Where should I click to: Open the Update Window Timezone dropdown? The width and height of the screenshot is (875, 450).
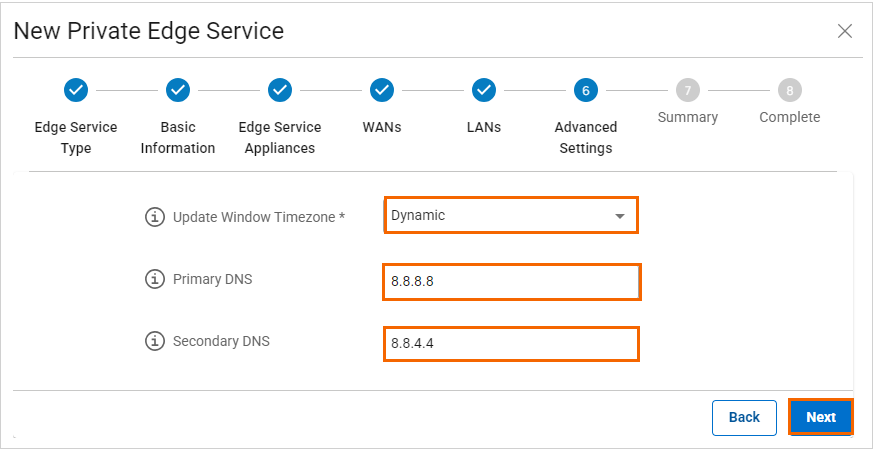(x=500, y=216)
